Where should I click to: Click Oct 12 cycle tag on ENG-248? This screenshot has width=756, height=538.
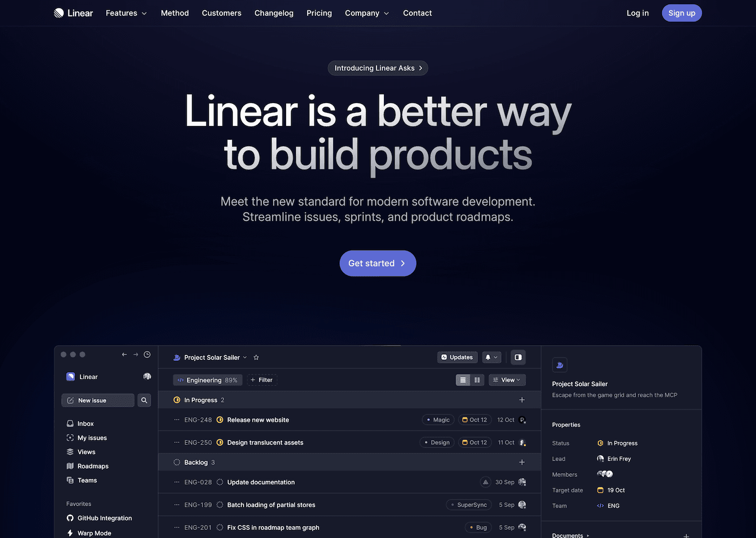[475, 420]
